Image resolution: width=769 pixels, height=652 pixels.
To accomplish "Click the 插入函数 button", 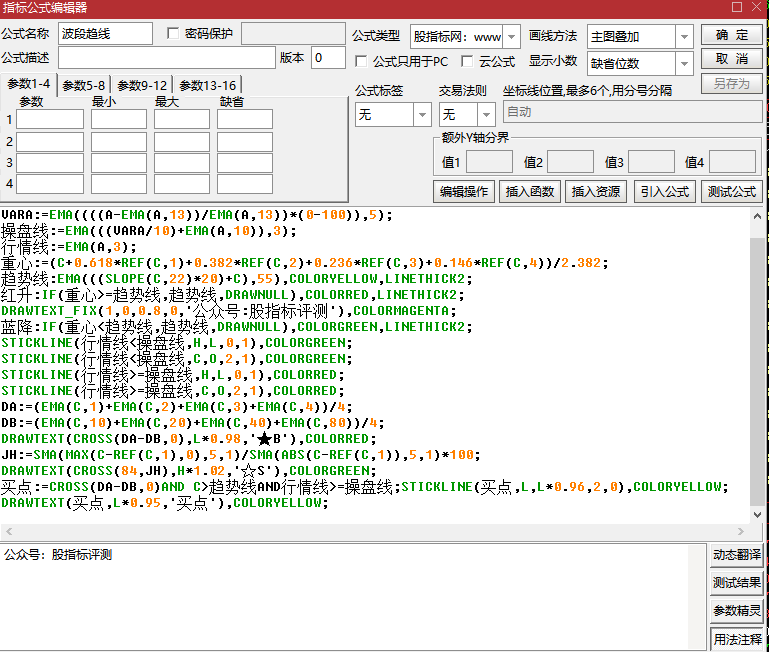I will coord(530,191).
